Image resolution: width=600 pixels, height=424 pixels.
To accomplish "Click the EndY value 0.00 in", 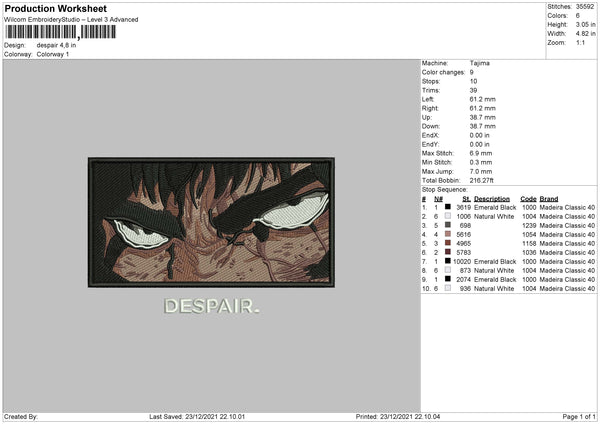I will pos(479,145).
